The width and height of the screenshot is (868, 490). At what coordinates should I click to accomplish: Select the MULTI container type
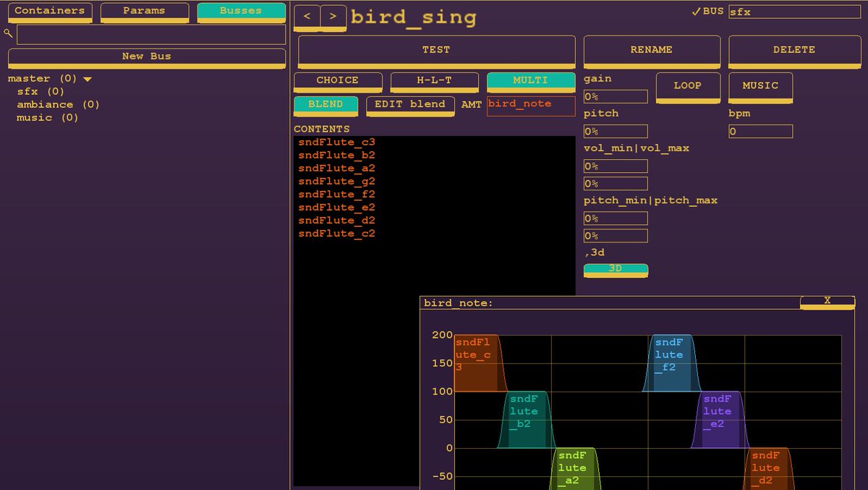coord(531,82)
